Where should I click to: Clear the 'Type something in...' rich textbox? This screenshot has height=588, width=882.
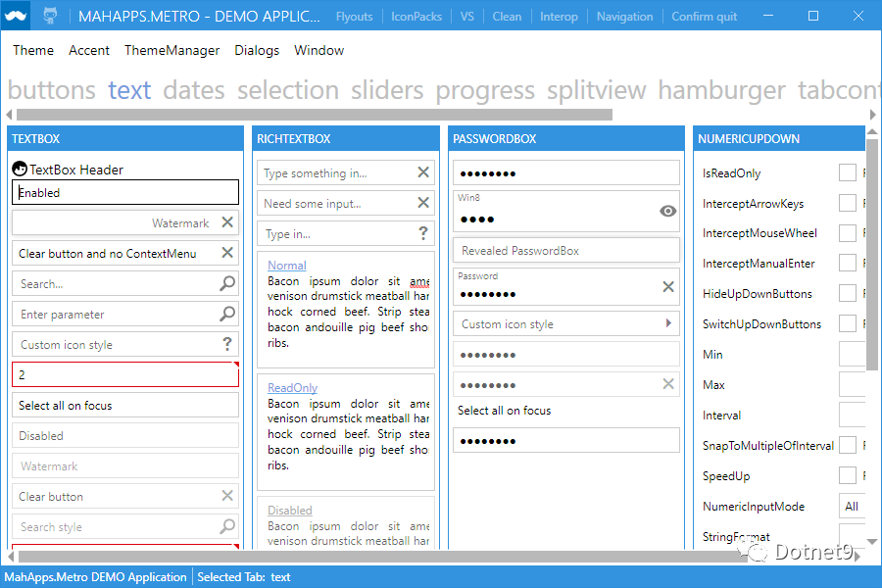pyautogui.click(x=423, y=172)
